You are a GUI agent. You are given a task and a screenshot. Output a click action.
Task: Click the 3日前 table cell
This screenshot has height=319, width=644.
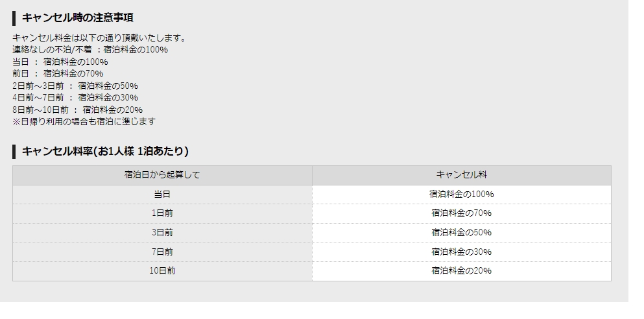coord(162,233)
